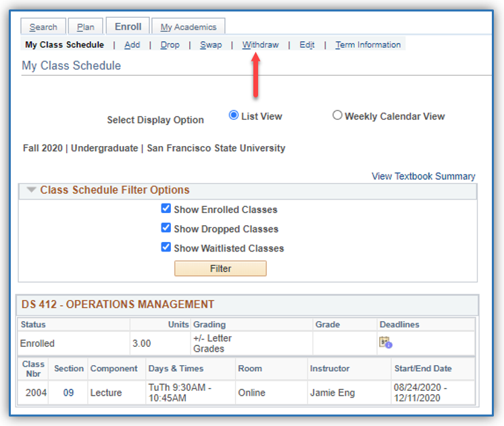The height and width of the screenshot is (426, 504).
Task: Select the List View radio button
Action: pos(234,115)
